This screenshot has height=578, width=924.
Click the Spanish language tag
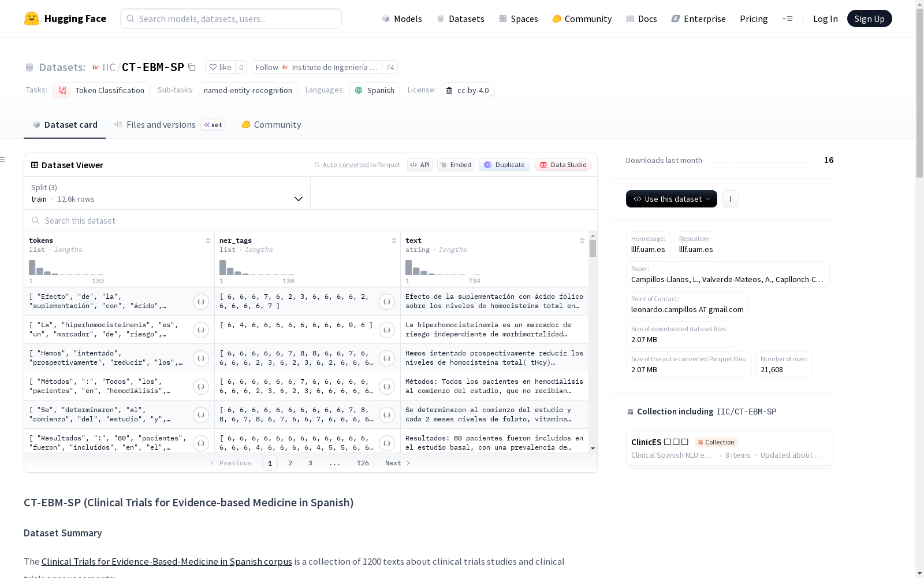(x=374, y=90)
